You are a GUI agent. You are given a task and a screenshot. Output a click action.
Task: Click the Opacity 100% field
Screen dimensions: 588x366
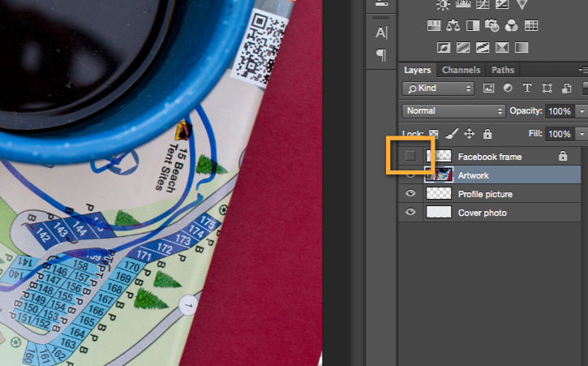(560, 111)
